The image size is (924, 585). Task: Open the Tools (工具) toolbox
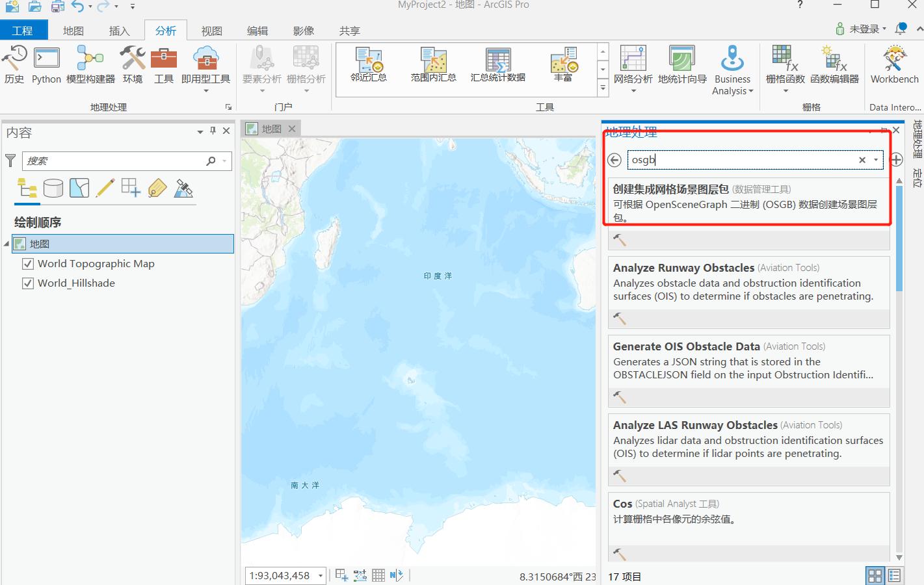164,65
